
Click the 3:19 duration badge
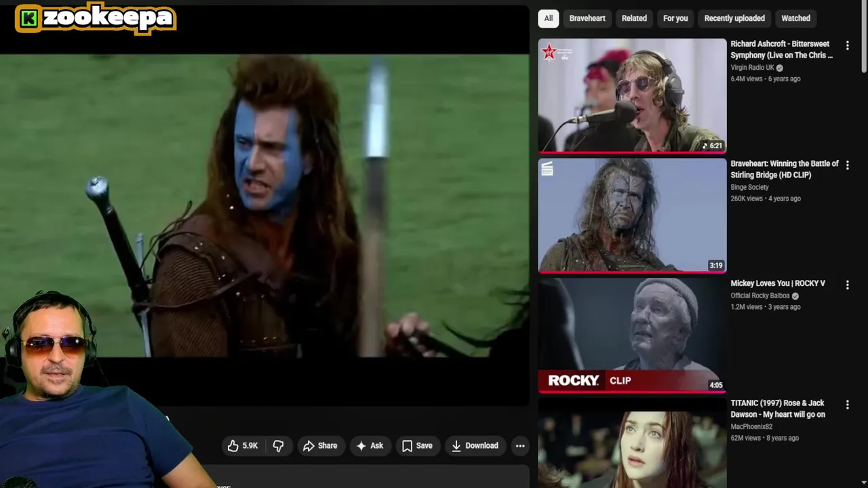pyautogui.click(x=715, y=266)
